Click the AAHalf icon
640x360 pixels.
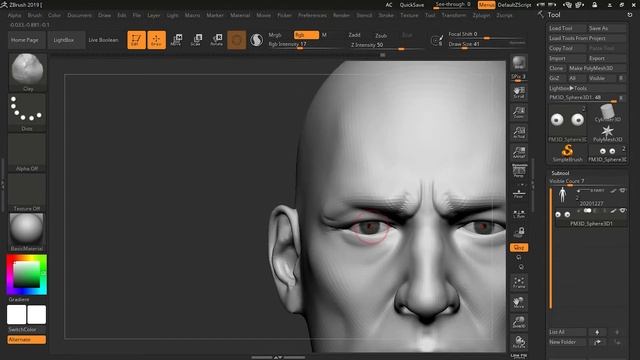coord(519,152)
